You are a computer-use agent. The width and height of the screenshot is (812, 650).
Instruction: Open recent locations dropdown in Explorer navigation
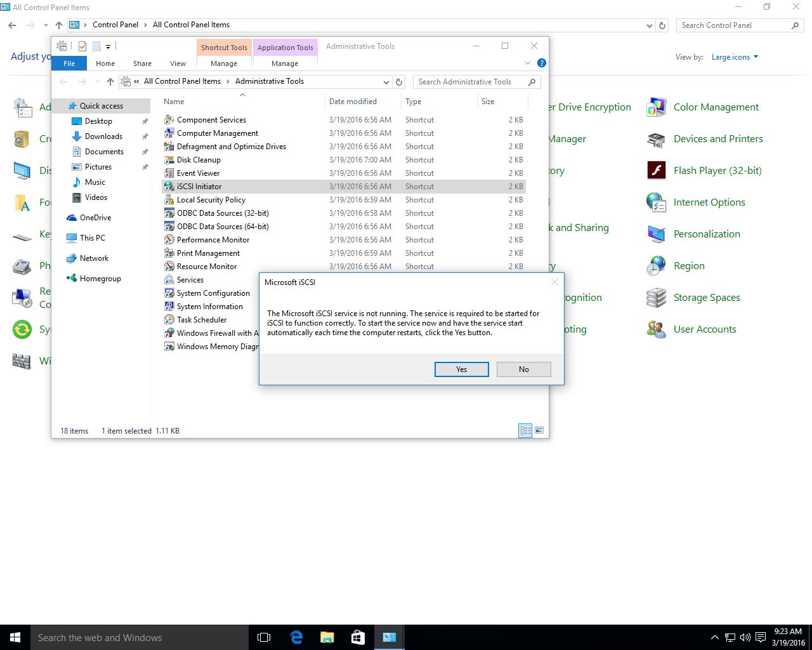pyautogui.click(x=97, y=82)
